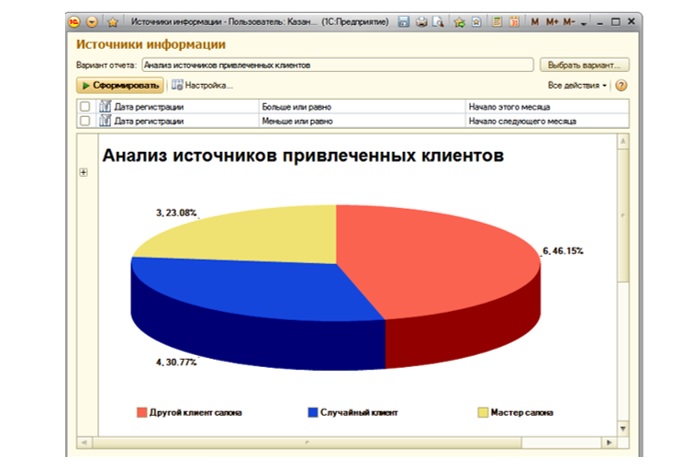
Task: Expand the report group with the plus icon
Action: (83, 172)
